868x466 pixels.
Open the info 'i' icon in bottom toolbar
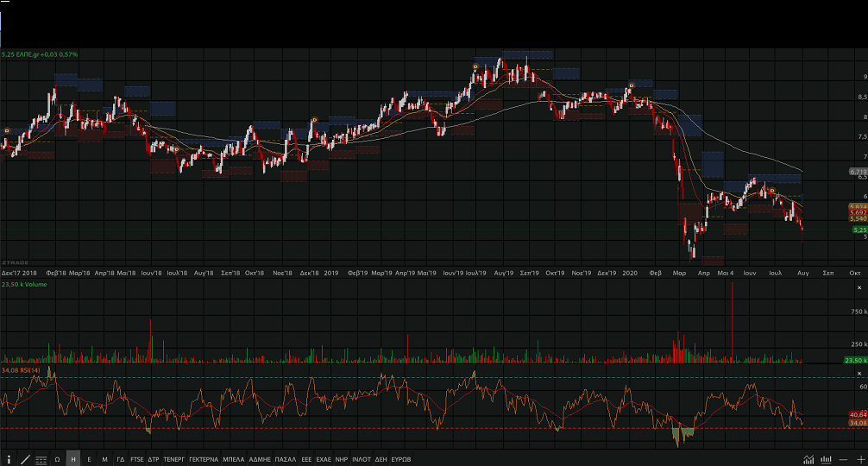(x=9, y=459)
